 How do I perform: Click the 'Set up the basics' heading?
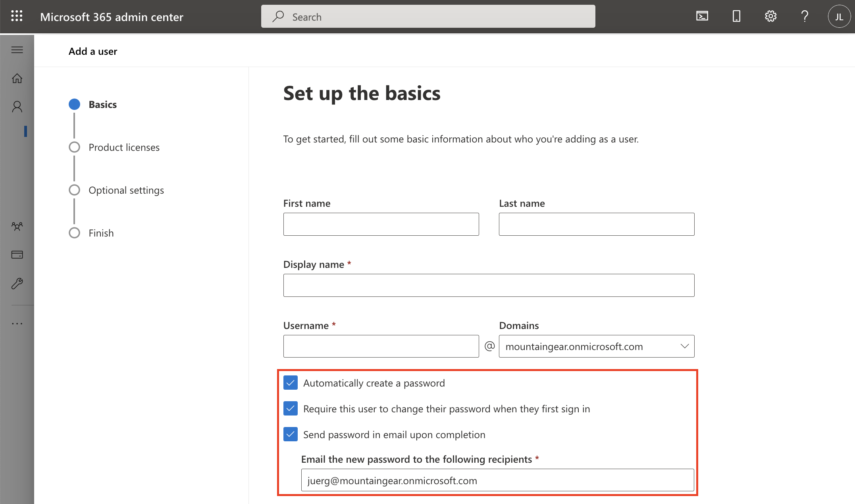pyautogui.click(x=362, y=93)
